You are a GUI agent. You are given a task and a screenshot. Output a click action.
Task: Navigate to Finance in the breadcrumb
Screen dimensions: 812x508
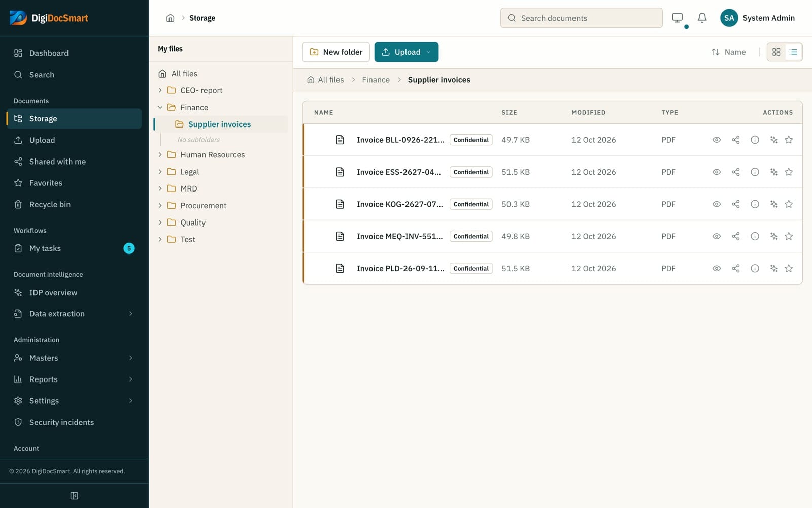pos(376,80)
